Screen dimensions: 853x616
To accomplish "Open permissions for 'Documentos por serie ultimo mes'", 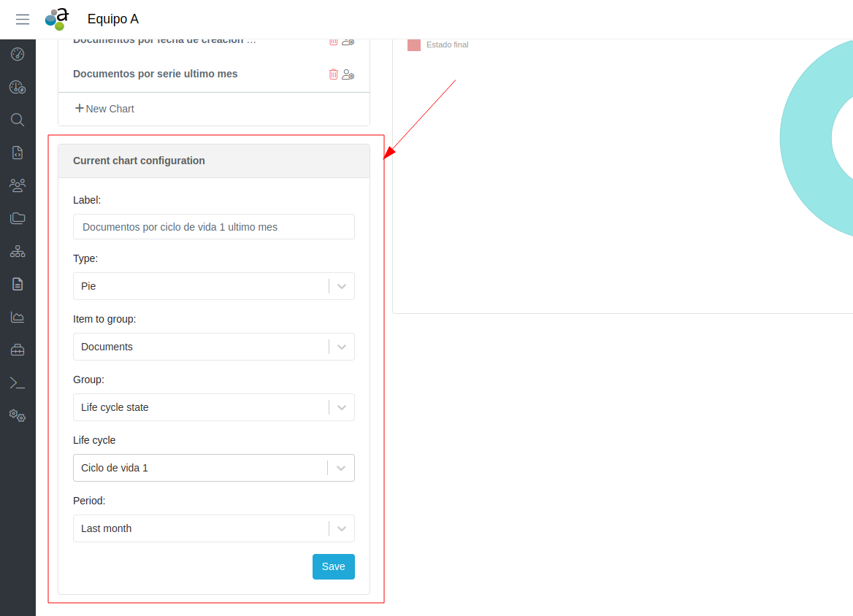I will click(x=348, y=74).
